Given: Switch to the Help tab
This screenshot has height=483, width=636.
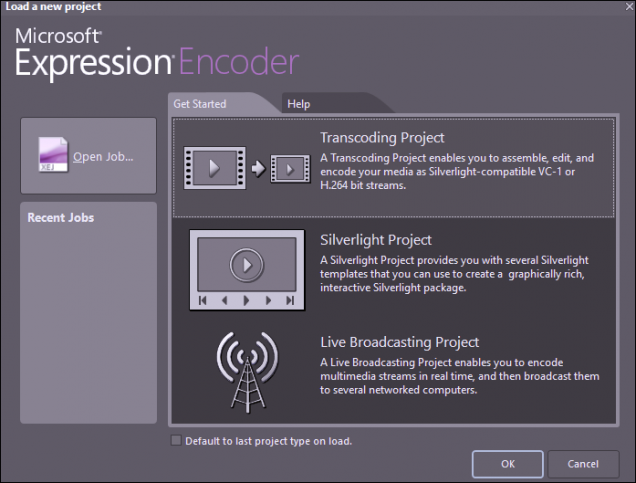Looking at the screenshot, I should click(299, 104).
